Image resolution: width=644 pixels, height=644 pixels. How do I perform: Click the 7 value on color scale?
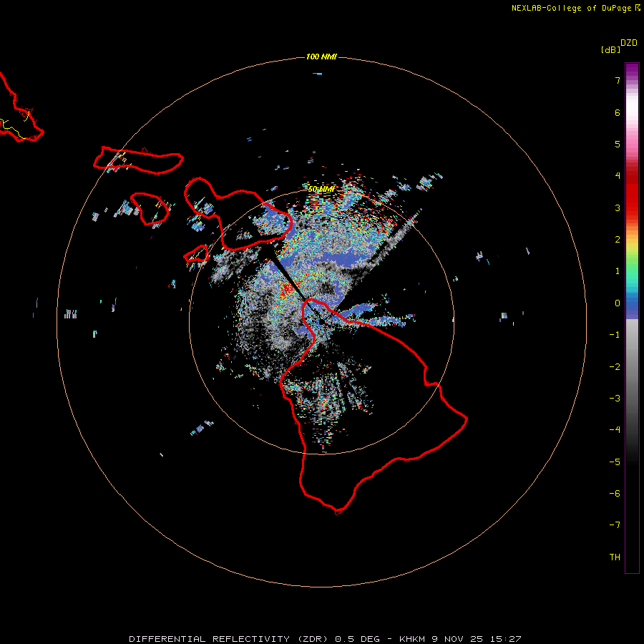click(618, 80)
